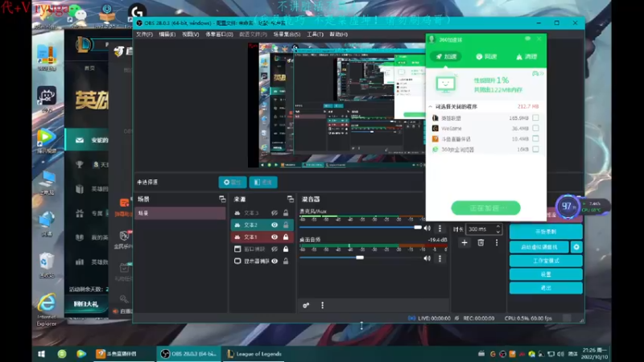Click 开始录制 start recording button
The width and height of the screenshot is (644, 362).
point(546,232)
